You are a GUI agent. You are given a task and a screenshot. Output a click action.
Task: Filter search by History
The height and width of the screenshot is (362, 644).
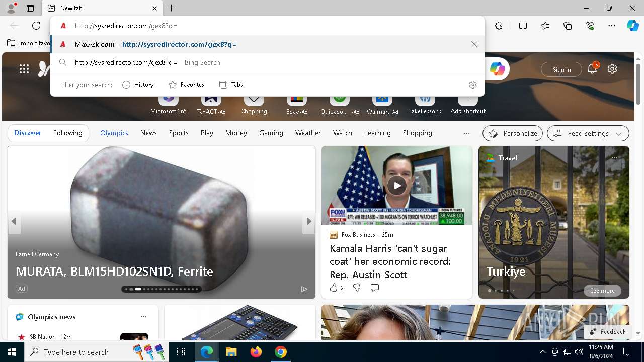pos(138,85)
